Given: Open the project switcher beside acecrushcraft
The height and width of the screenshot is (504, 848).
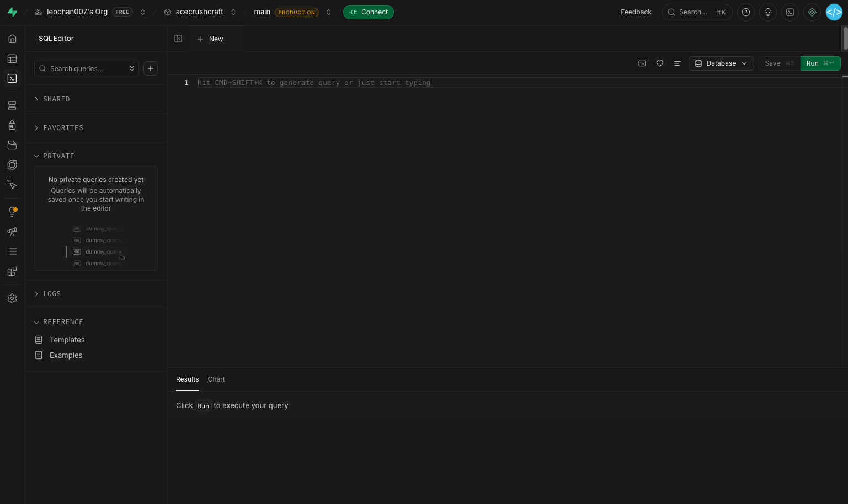Looking at the screenshot, I should pos(233,12).
